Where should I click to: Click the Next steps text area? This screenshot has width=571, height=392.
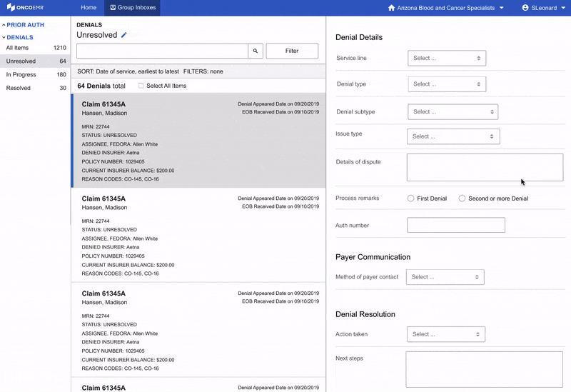coord(485,369)
